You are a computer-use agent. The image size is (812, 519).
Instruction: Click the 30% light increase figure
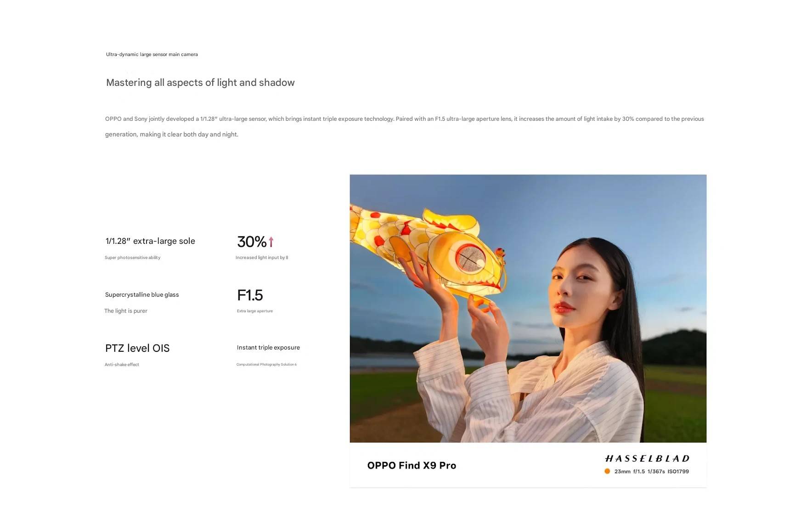click(x=252, y=242)
